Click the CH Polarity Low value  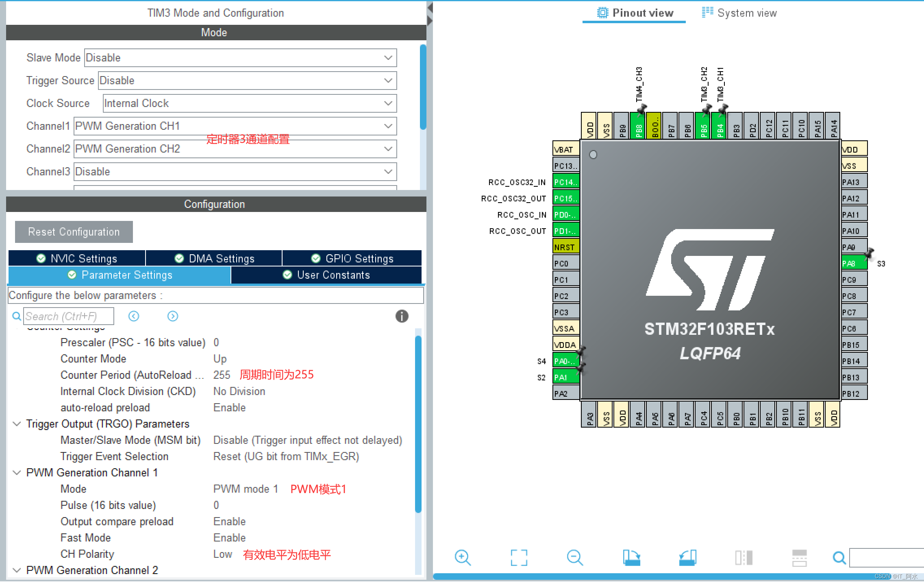tap(222, 554)
